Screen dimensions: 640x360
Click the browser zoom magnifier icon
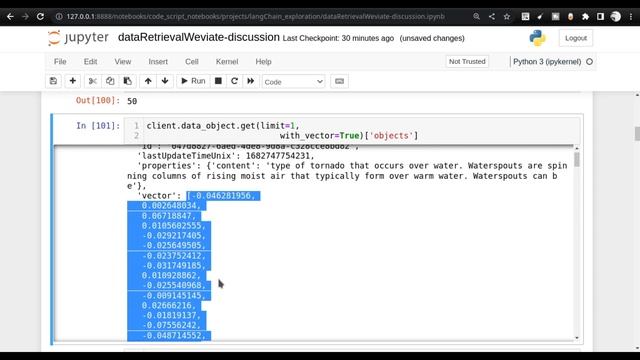(476, 16)
